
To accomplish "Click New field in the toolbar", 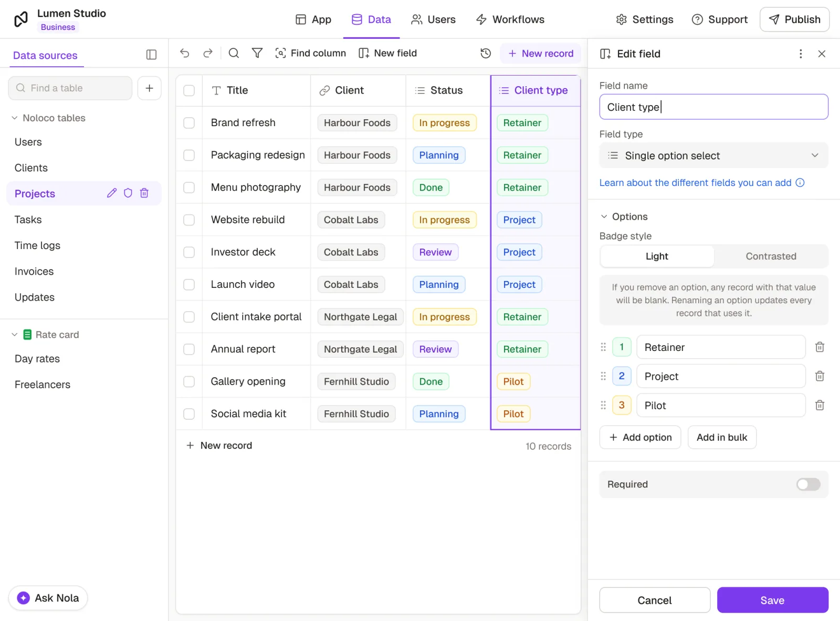I will click(x=387, y=53).
